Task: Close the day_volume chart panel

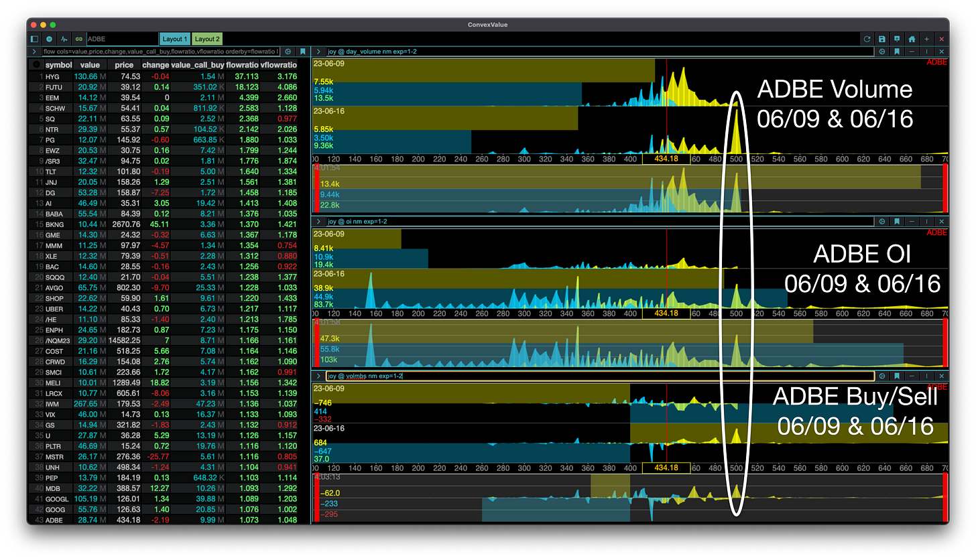Action: (x=941, y=52)
